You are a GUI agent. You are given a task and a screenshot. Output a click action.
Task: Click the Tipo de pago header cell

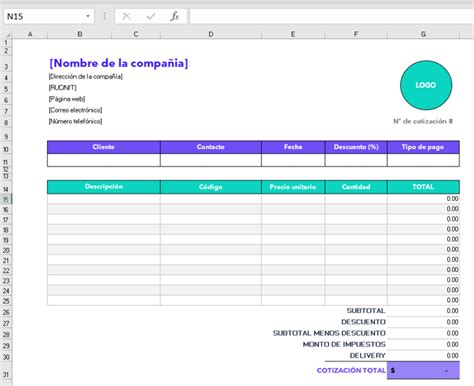coord(423,147)
